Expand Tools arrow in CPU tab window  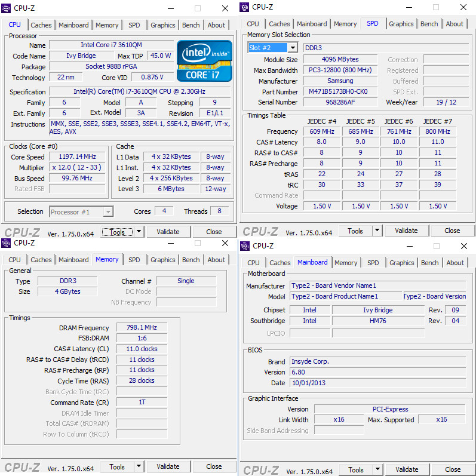point(139,232)
